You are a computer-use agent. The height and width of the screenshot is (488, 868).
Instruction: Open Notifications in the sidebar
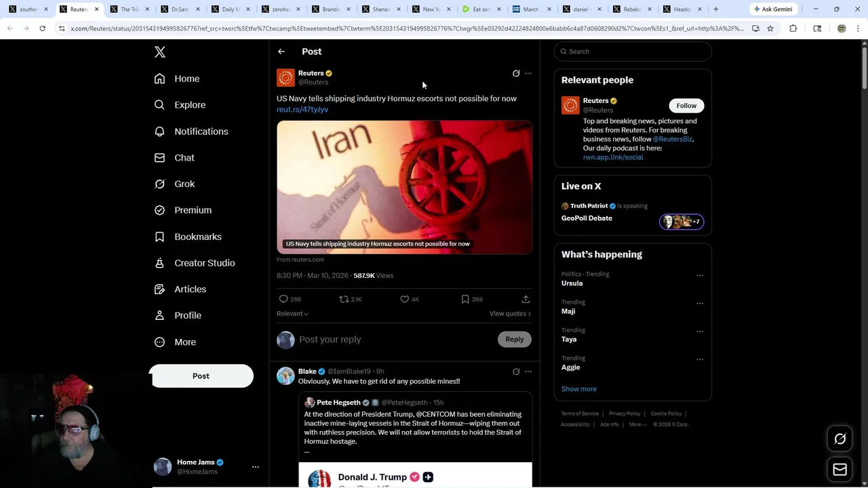pos(191,131)
